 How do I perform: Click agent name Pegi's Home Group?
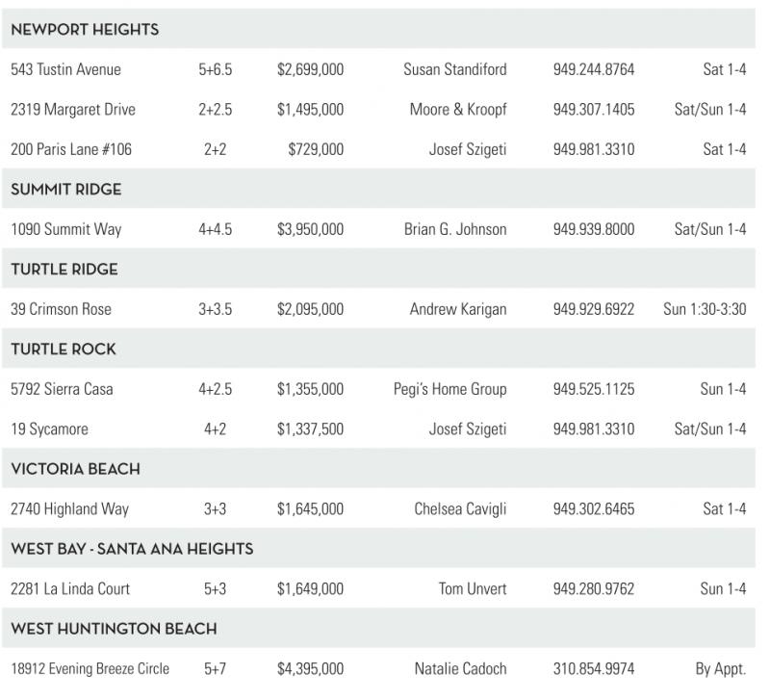449,390
